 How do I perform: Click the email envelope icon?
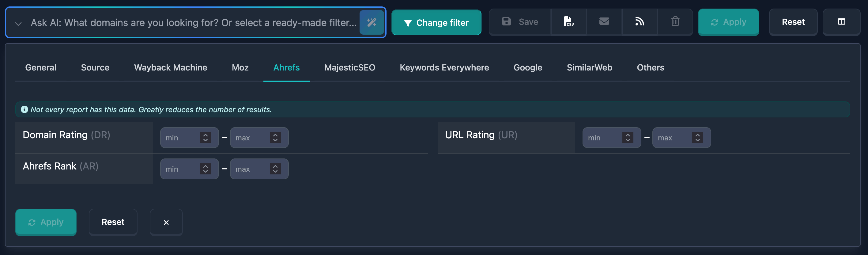point(604,21)
